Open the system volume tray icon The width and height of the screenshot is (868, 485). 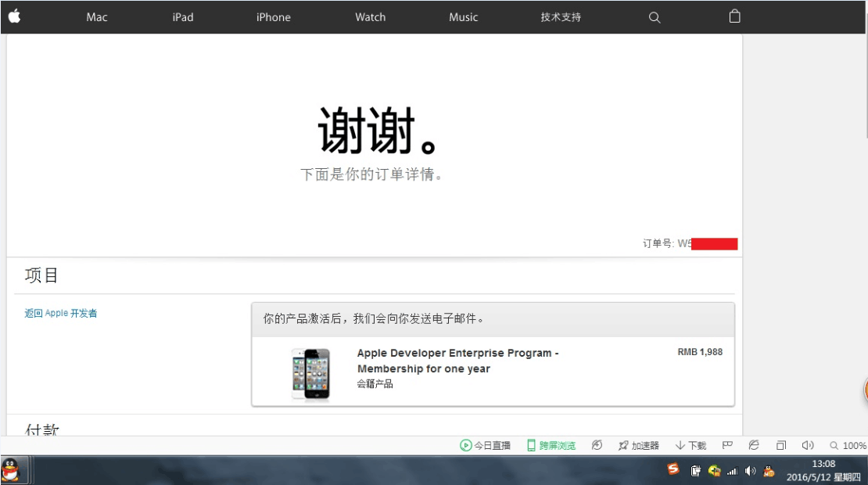click(x=750, y=471)
